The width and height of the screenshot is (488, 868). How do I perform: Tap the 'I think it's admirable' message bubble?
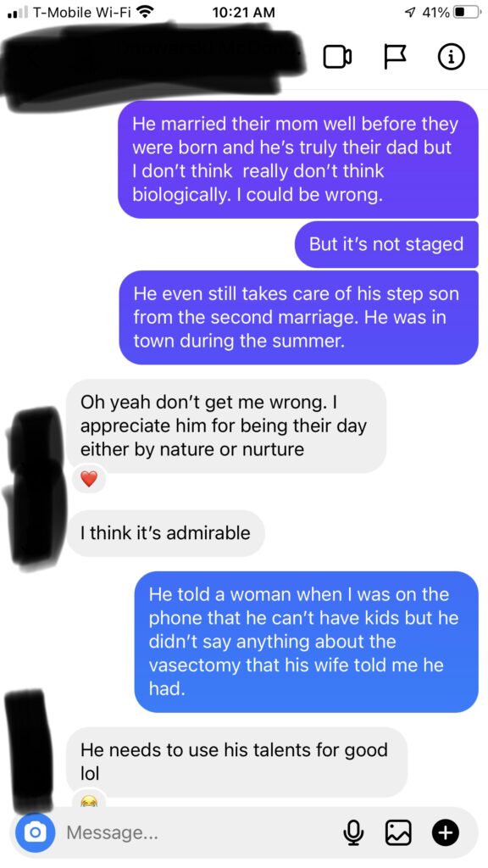[165, 533]
